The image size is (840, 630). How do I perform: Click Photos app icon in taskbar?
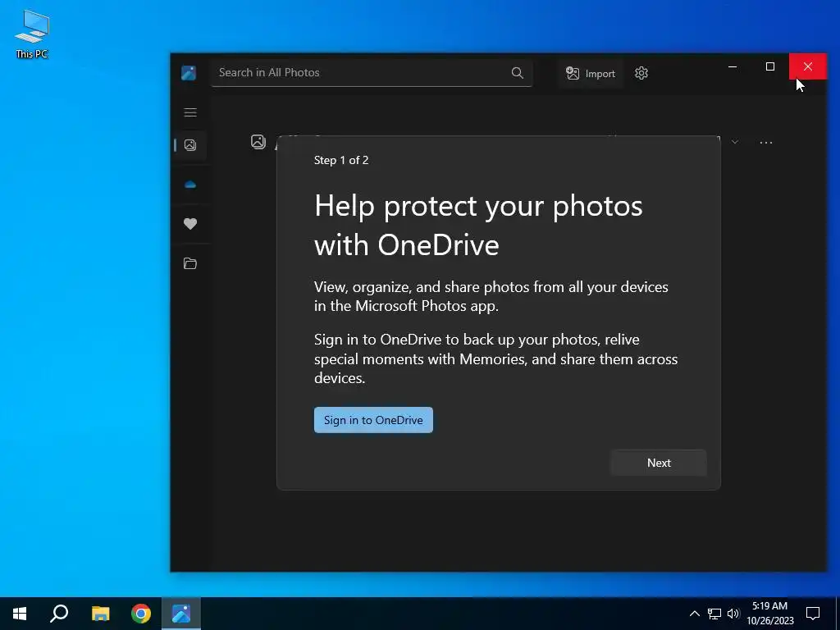pos(181,614)
